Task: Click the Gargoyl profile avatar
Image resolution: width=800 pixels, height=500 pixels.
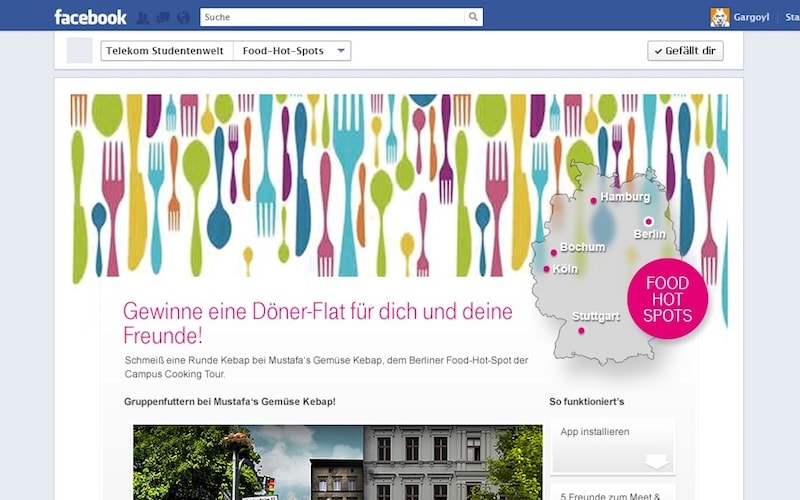Action: (719, 17)
